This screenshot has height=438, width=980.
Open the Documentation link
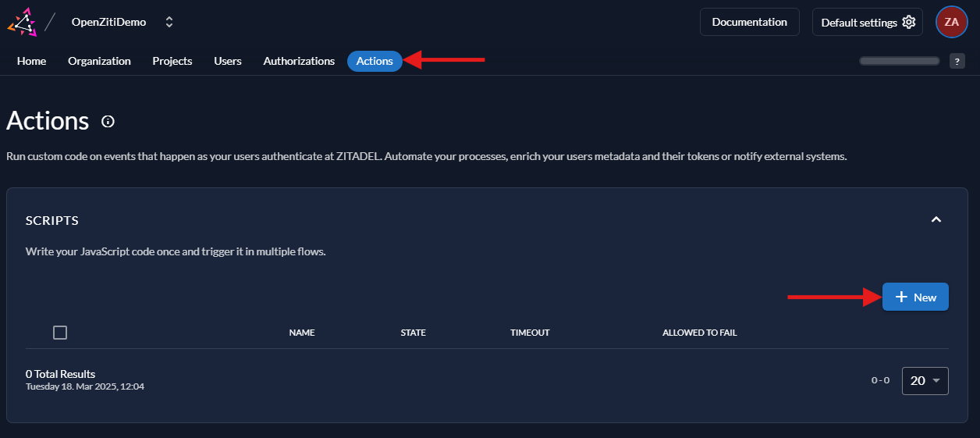[749, 22]
